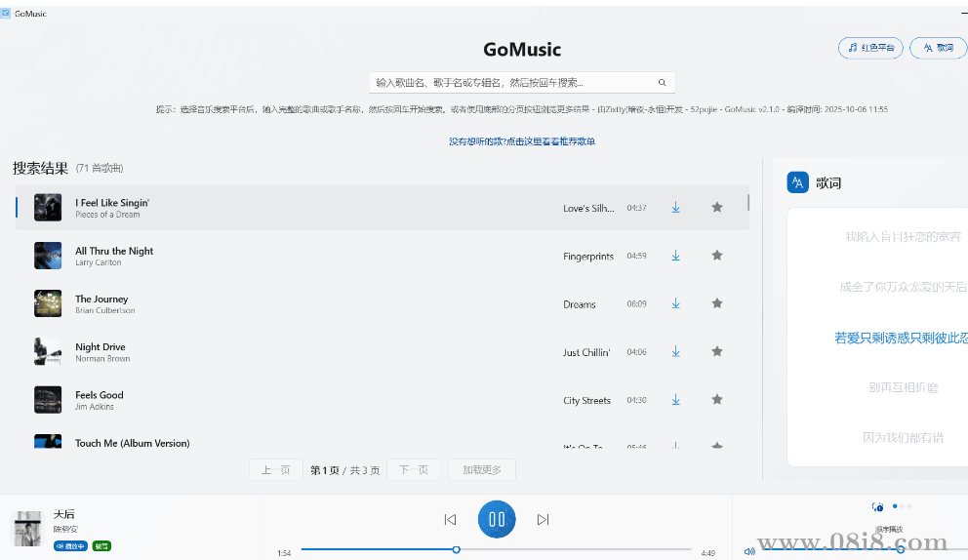Favorite Feels Good with star icon
Viewport: 968px width, 560px height.
click(x=717, y=399)
